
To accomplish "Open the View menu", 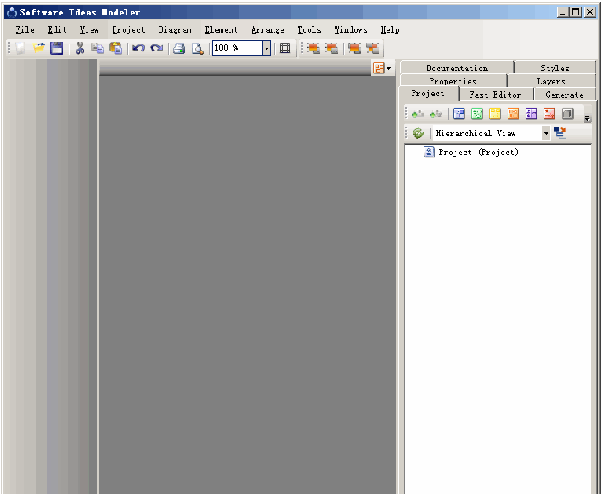I will [89, 30].
